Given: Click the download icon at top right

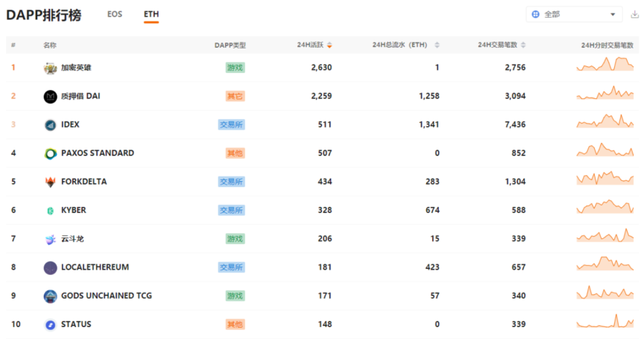Looking at the screenshot, I should coord(634,14).
